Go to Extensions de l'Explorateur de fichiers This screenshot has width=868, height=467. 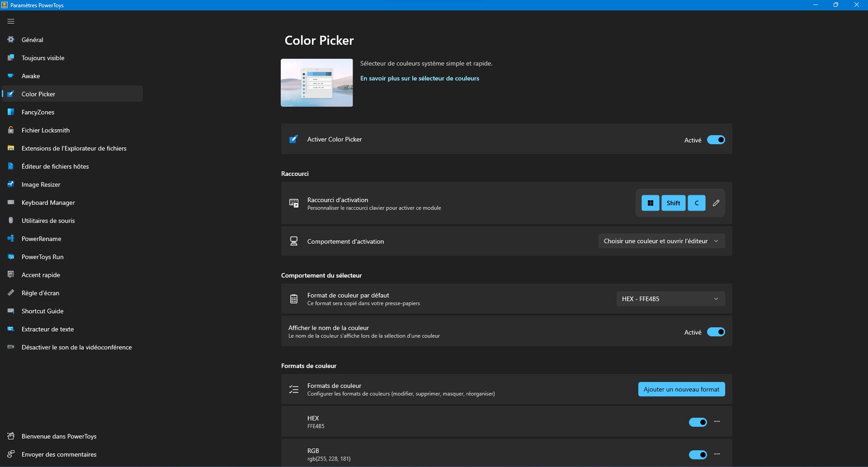[72, 148]
